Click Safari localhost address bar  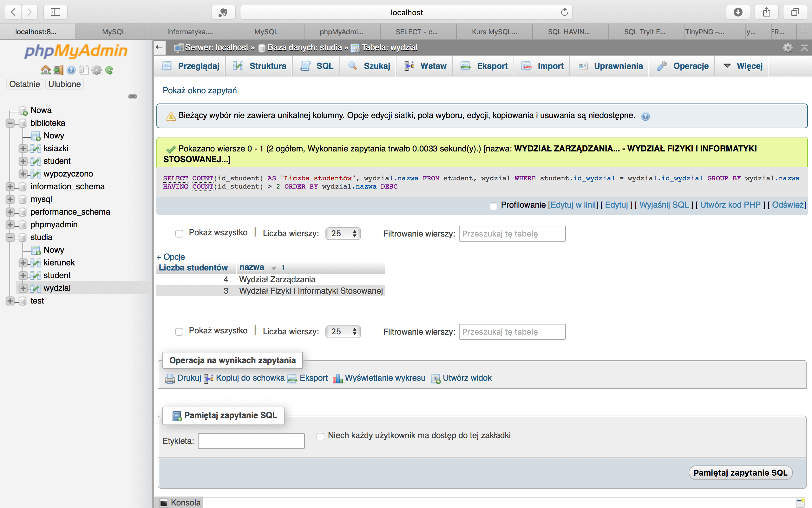406,12
